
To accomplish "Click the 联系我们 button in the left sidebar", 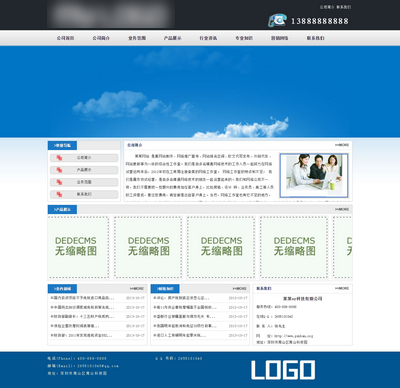I will tap(84, 194).
